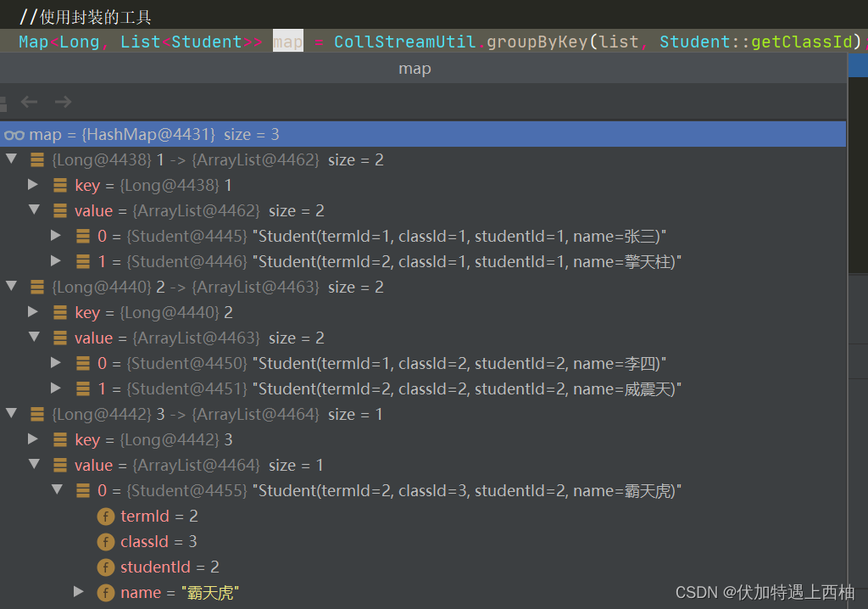Select the text key = {Long@4438} 1

(x=153, y=185)
